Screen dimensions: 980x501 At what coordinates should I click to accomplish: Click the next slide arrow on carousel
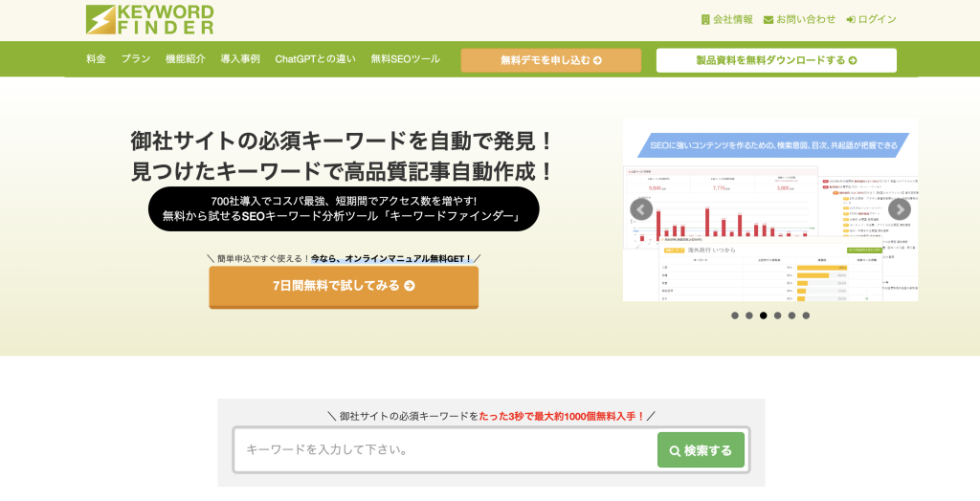click(x=899, y=209)
